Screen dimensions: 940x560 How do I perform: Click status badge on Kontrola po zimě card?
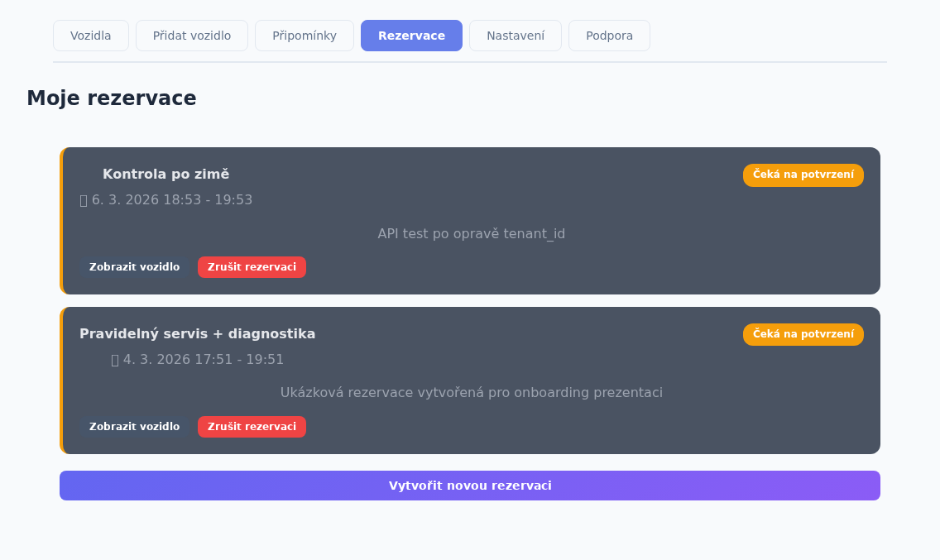(803, 175)
